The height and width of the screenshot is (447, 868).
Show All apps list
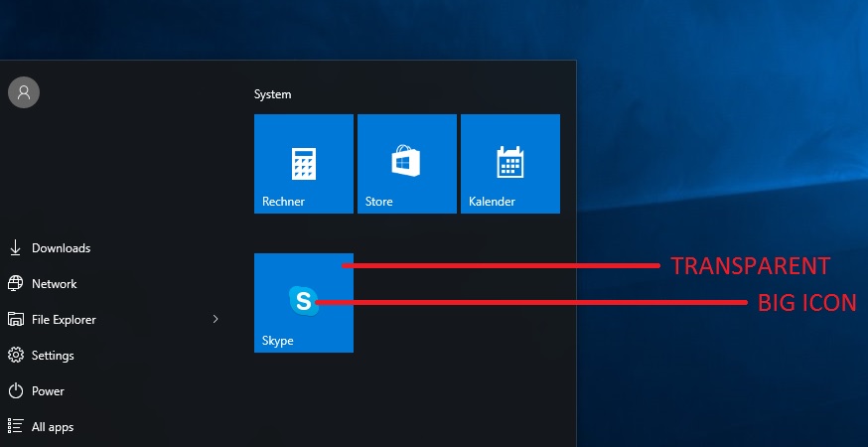pos(53,427)
